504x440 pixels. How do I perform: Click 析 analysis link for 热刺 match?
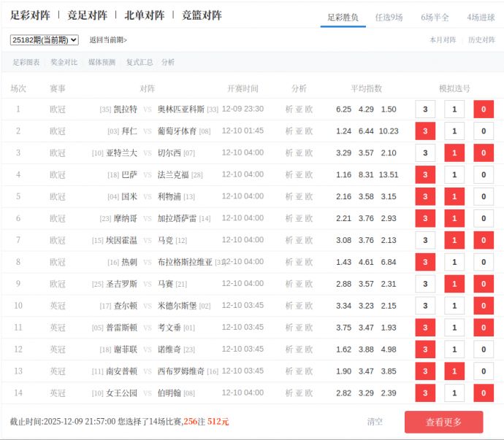click(289, 262)
